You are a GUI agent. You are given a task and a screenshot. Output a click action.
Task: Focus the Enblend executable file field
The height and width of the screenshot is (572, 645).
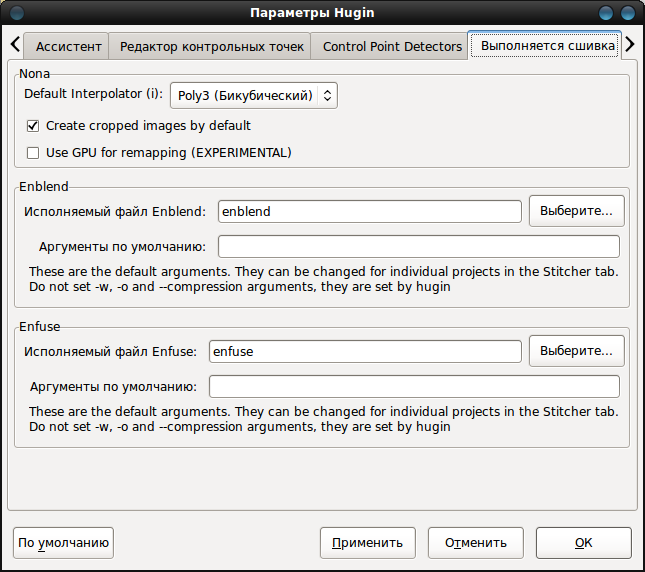[x=370, y=211]
